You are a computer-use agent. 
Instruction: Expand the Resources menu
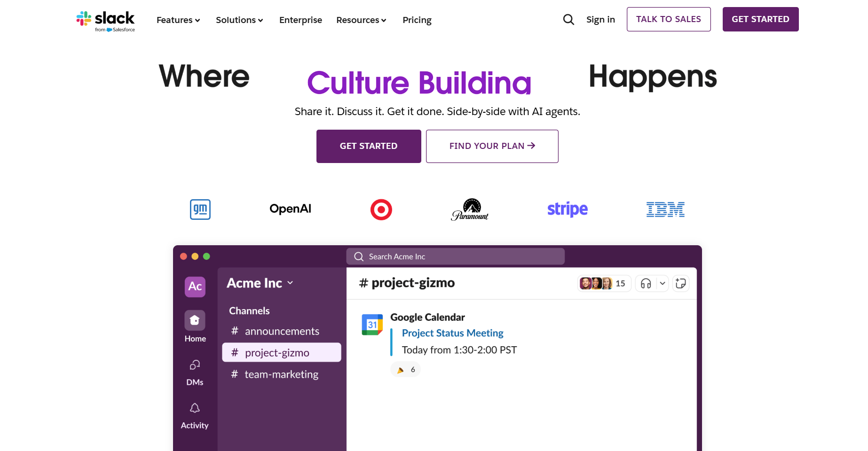click(x=361, y=20)
